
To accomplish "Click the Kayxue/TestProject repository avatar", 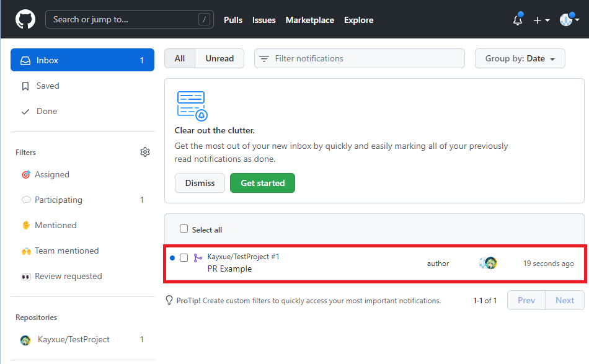I will pyautogui.click(x=25, y=340).
